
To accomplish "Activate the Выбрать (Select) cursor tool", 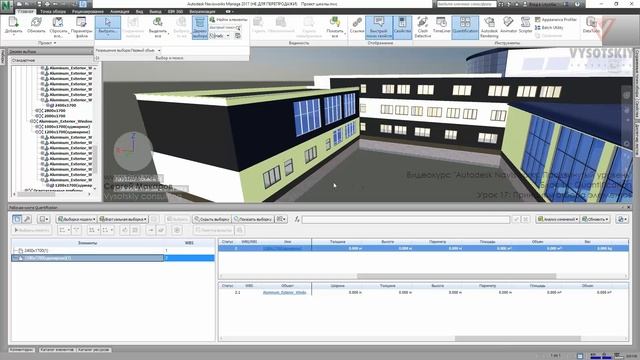I will 108,27.
